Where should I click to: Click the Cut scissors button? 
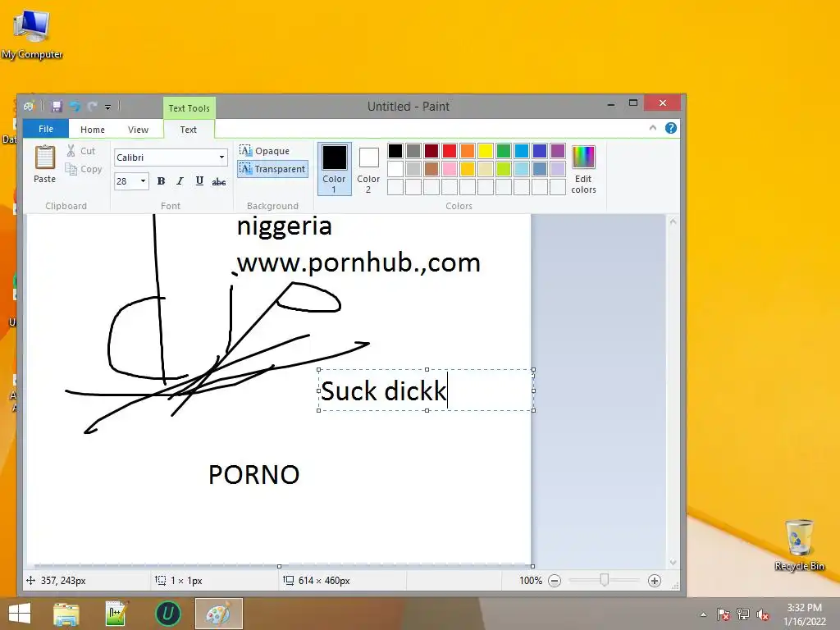tap(81, 151)
